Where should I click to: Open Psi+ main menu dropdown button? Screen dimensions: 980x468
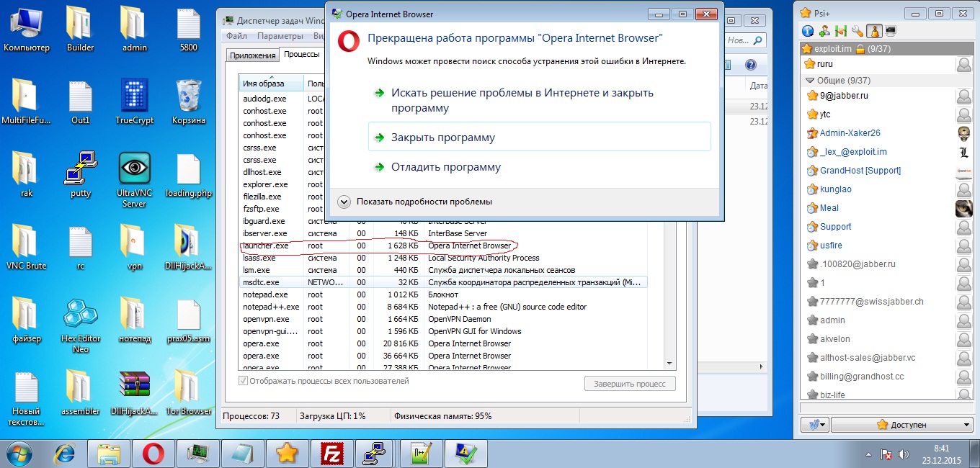[816, 425]
